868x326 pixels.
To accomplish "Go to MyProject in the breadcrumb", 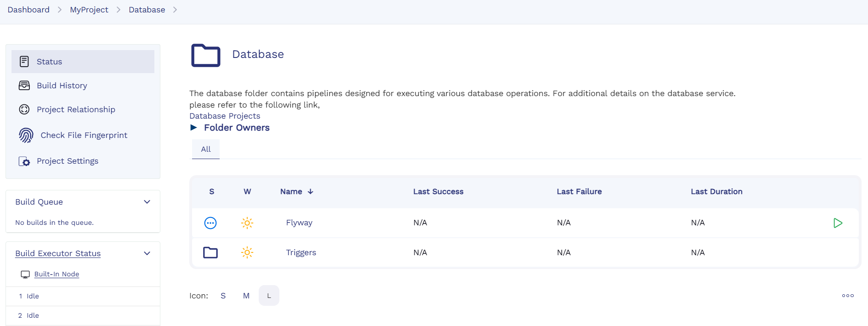I will point(89,10).
